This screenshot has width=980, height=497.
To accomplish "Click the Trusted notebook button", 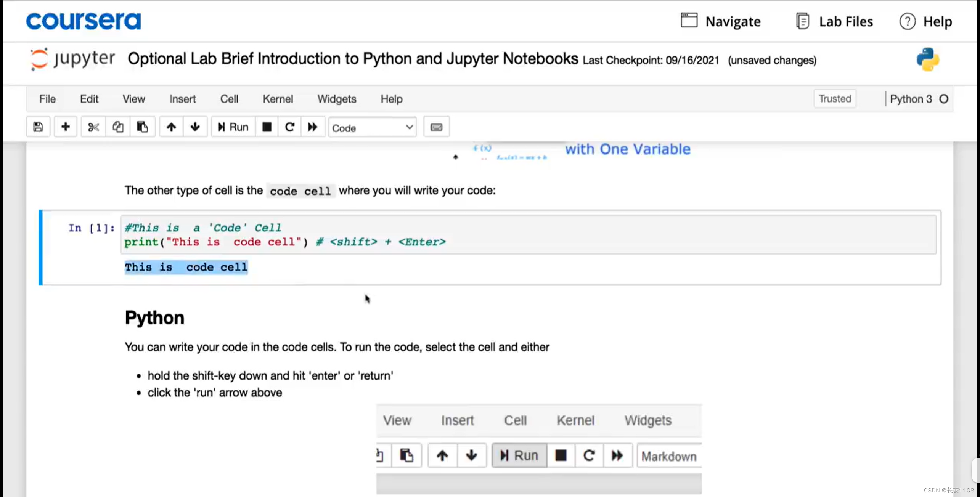I will 835,99.
